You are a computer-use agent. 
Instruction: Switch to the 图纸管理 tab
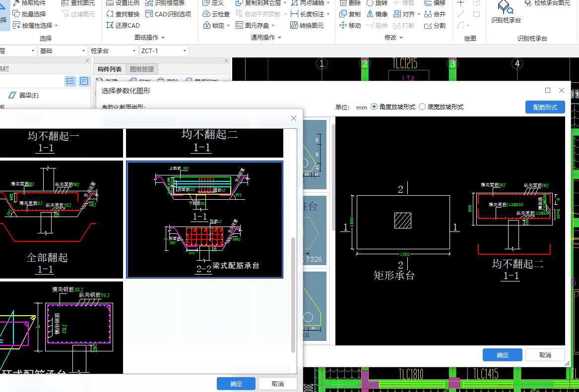(142, 69)
